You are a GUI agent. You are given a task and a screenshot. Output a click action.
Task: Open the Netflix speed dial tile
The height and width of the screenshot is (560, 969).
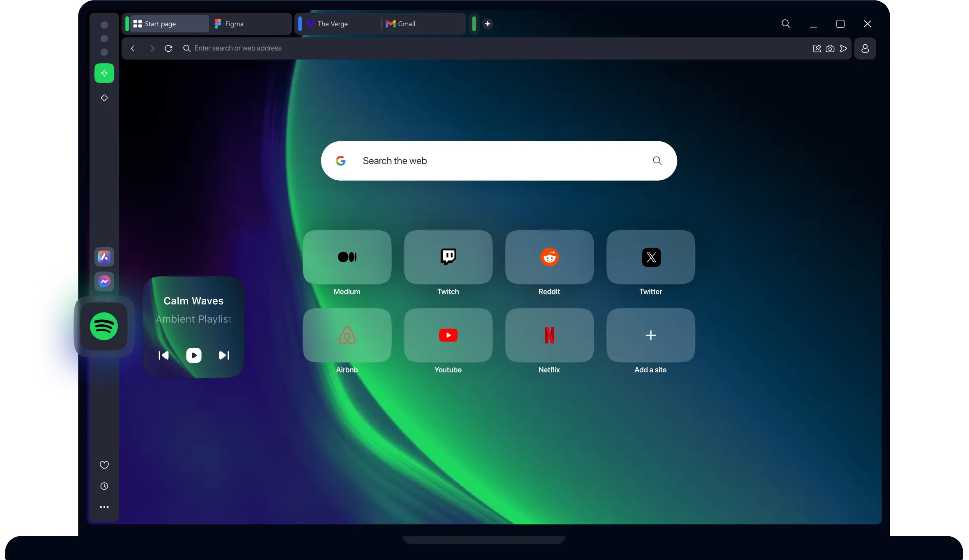tap(549, 335)
